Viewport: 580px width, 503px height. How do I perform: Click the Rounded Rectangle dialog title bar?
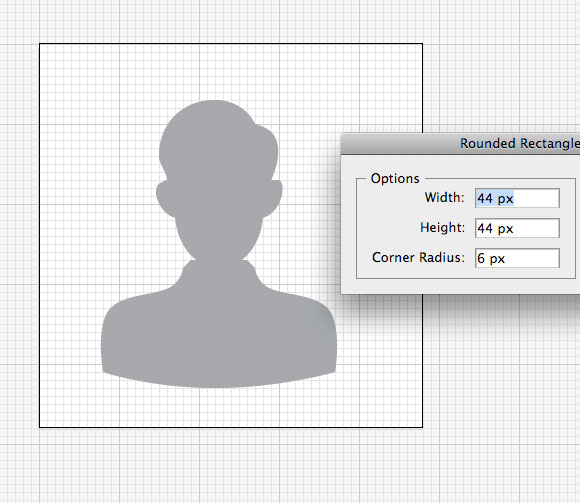pos(460,144)
